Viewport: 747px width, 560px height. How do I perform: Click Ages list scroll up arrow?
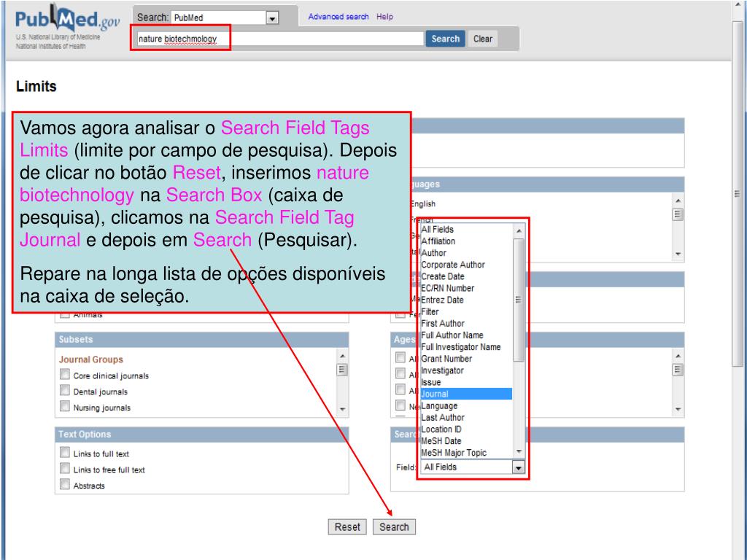click(x=678, y=356)
